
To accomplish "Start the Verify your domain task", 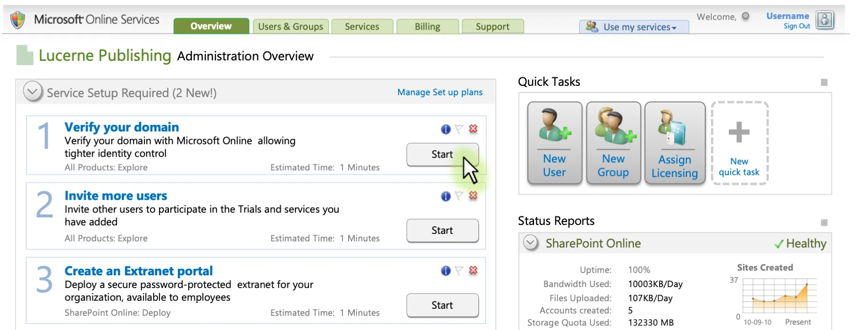I will (x=442, y=155).
